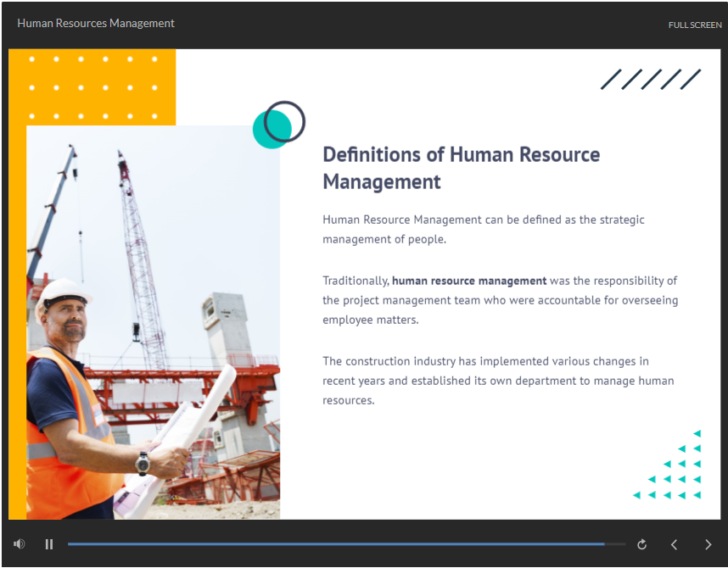Screen dimensions: 728x568
Task: Click the Human Resources Management course title
Action: point(95,23)
